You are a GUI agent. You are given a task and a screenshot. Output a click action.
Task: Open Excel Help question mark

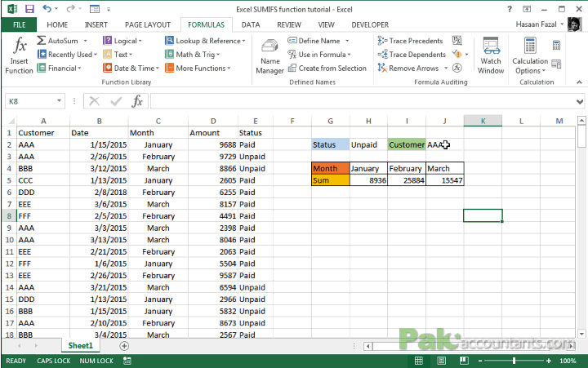pyautogui.click(x=510, y=9)
